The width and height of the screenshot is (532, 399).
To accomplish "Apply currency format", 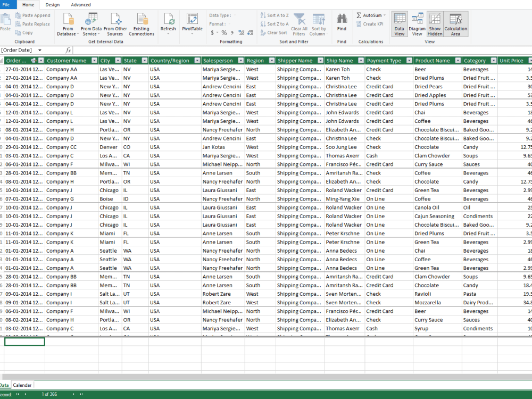I will click(212, 32).
